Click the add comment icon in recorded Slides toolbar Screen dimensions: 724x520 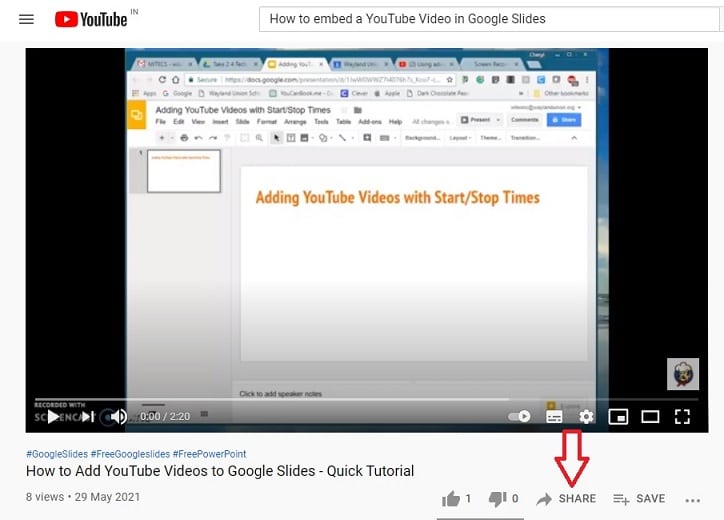(367, 138)
